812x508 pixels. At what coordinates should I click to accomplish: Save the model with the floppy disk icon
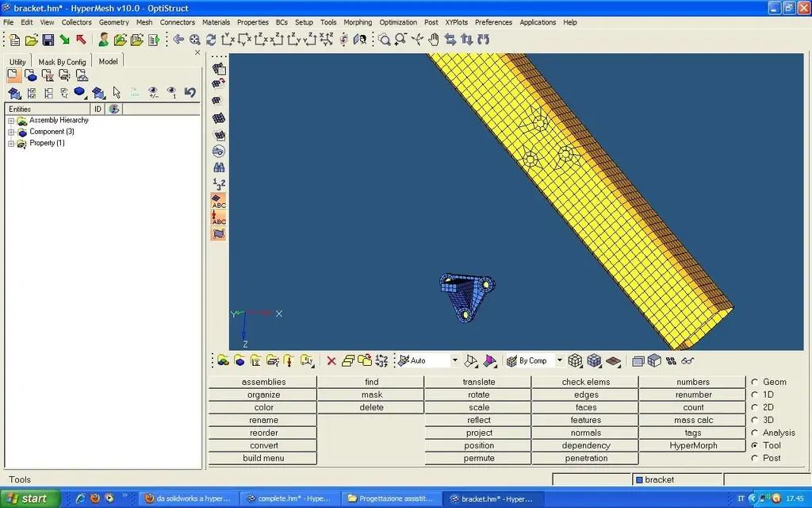point(48,40)
